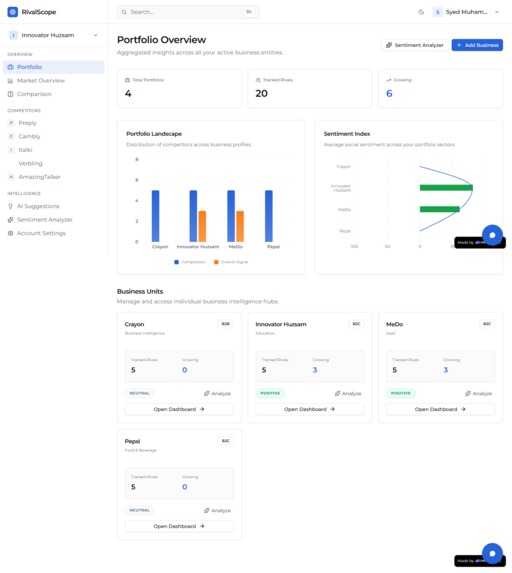512x573 pixels.
Task: Click the MeDo green sentiment bar
Action: tap(440, 209)
